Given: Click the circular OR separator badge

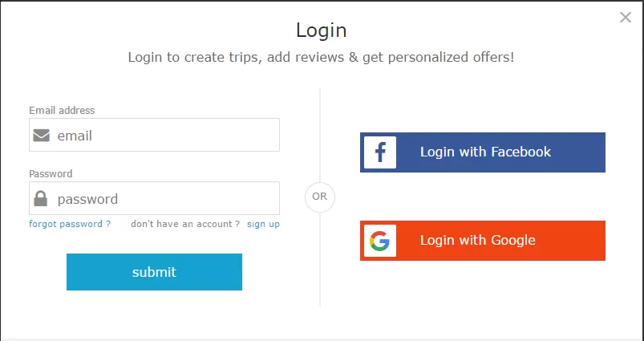Looking at the screenshot, I should point(320,197).
